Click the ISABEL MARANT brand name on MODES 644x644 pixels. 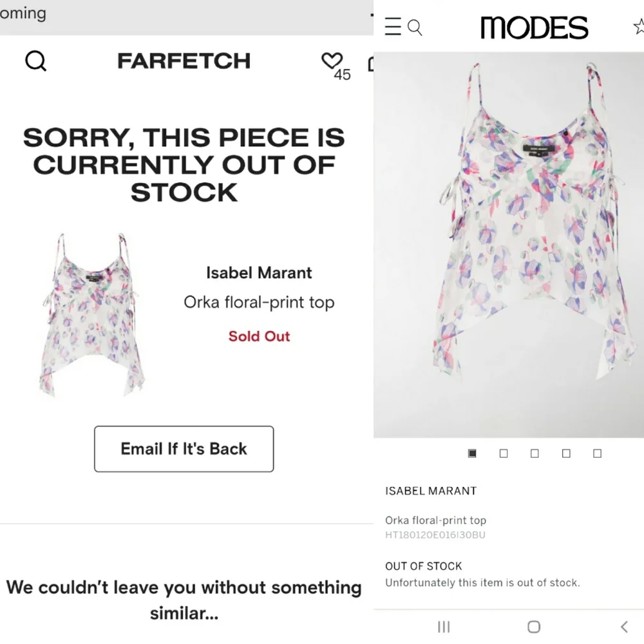(431, 491)
